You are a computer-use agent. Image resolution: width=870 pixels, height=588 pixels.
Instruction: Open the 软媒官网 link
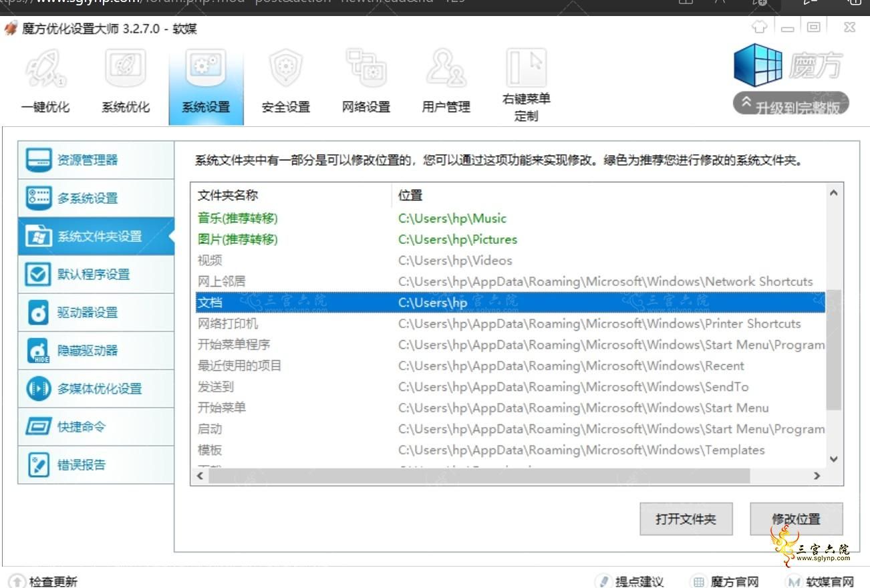click(x=830, y=581)
